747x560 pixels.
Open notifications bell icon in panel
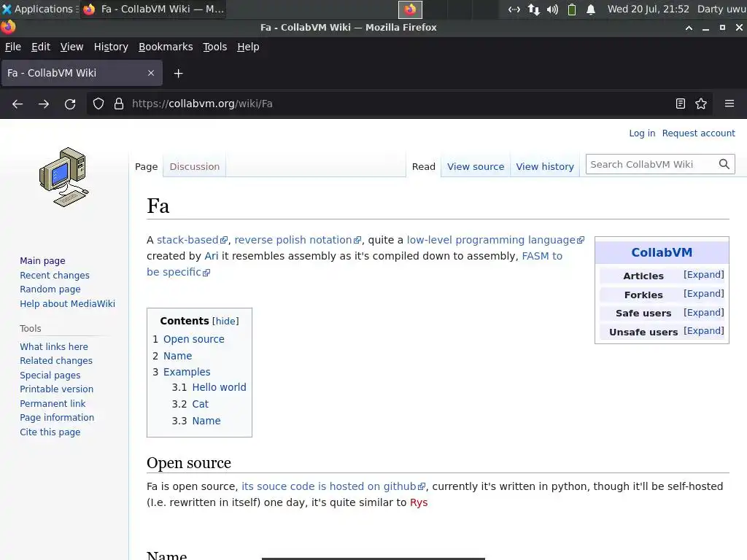click(591, 9)
